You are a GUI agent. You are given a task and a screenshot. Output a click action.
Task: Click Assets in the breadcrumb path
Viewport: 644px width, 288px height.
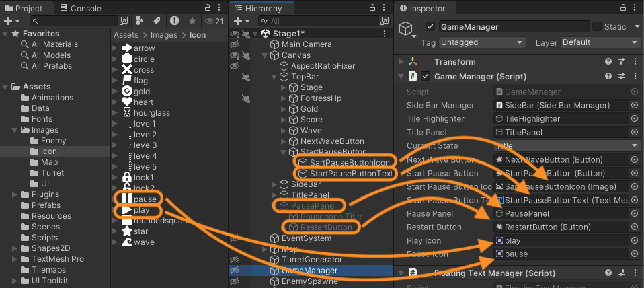pyautogui.click(x=126, y=35)
